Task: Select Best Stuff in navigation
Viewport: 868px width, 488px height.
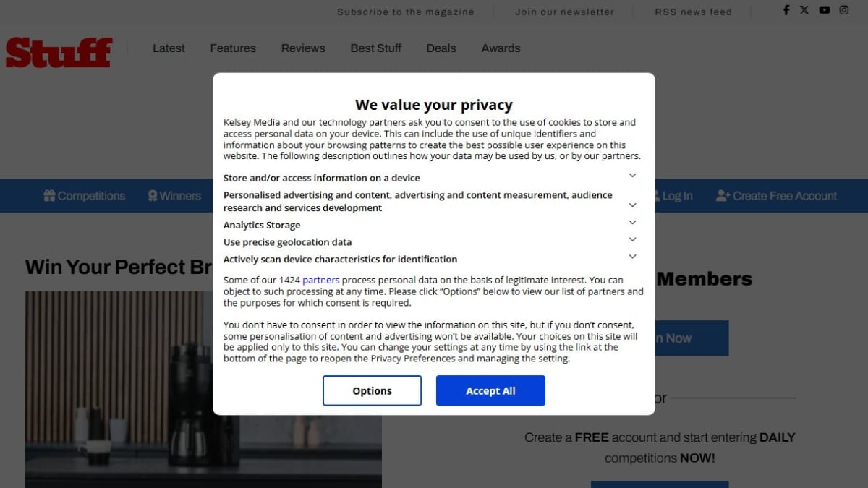Action: [x=376, y=48]
